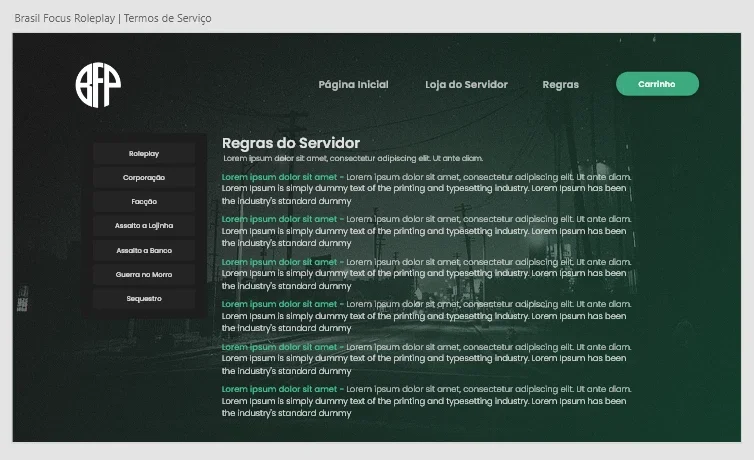Click the page title Brasil Focus Roleplay | Termos de Serviço
The image size is (754, 460).
coord(113,18)
